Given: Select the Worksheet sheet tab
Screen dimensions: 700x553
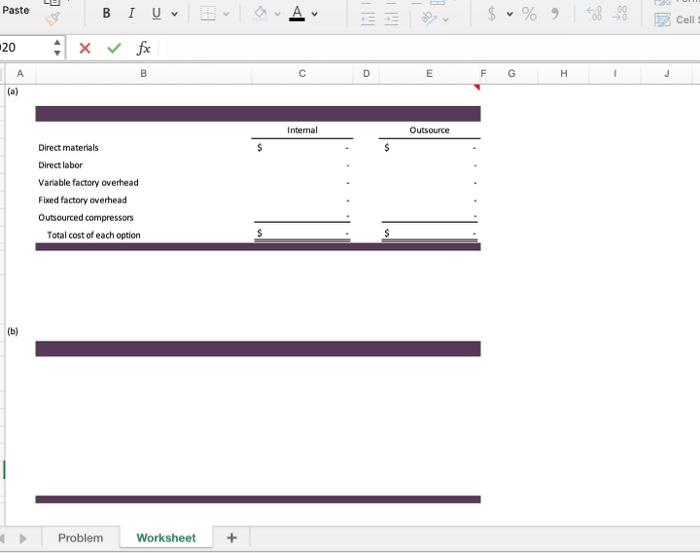Looking at the screenshot, I should (166, 538).
